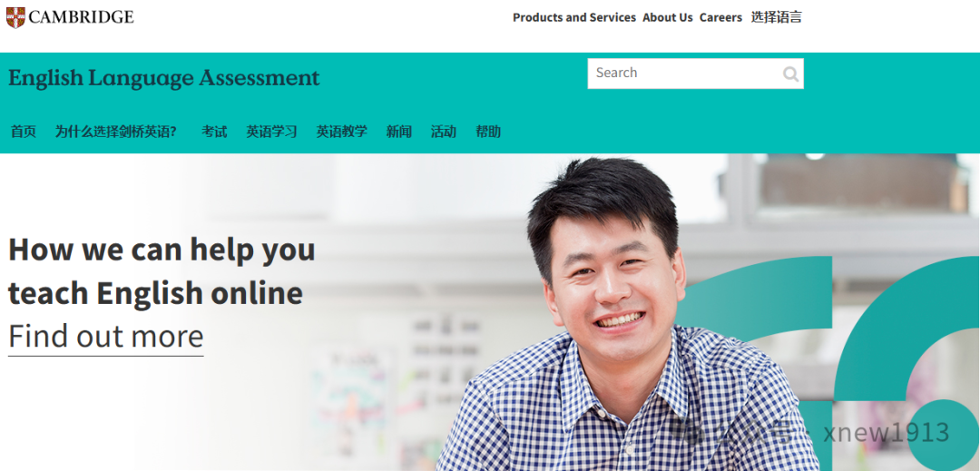
Task: Open the Products and Services link
Action: click(x=573, y=17)
